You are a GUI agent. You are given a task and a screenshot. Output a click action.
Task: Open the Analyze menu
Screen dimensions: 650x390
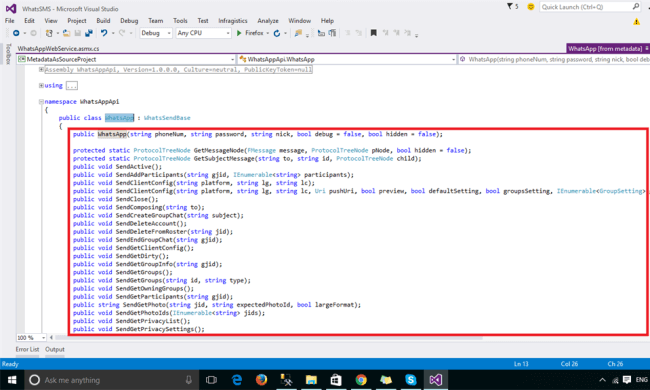[268, 21]
